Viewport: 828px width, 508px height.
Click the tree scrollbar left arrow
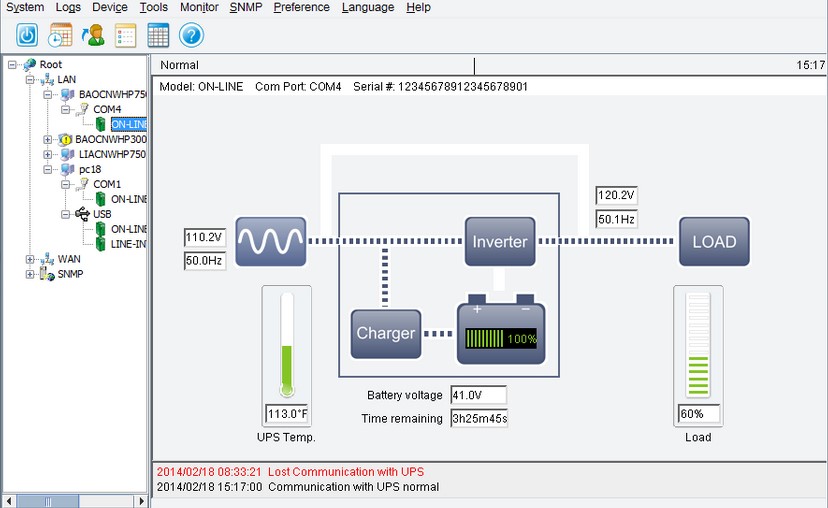coord(9,501)
